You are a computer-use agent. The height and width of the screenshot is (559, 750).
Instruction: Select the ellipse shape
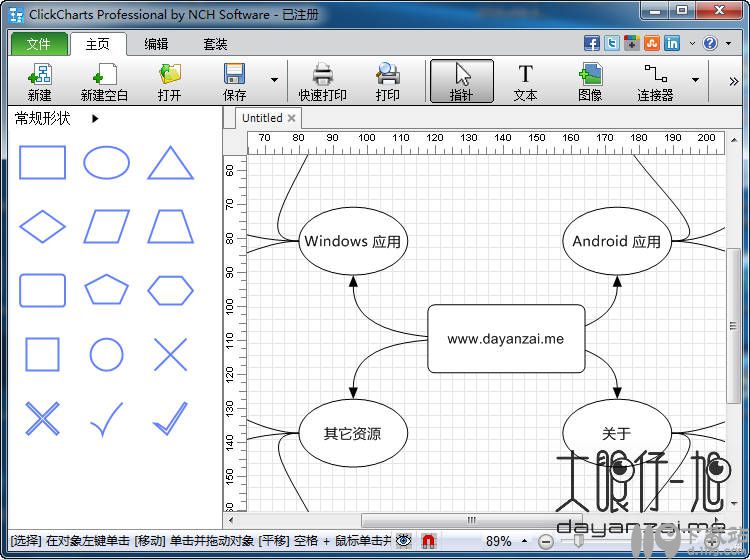(x=106, y=163)
